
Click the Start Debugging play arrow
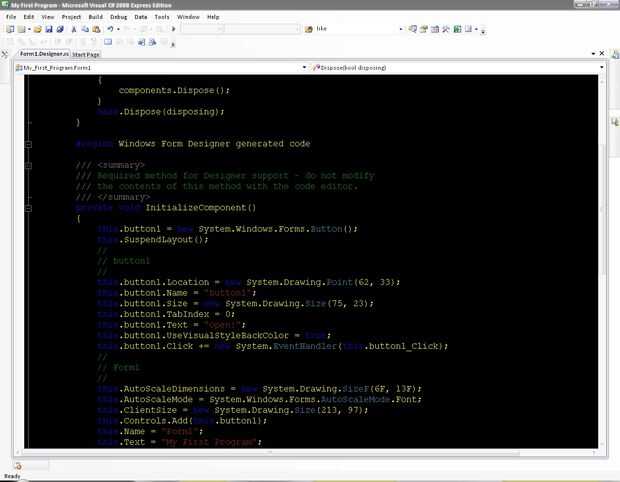(173, 29)
